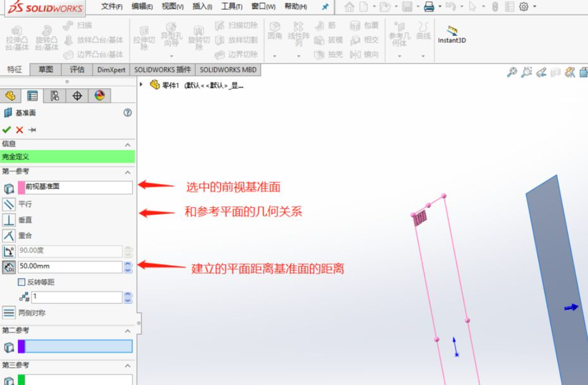Click the second reference selection box
The image size is (588, 385).
76,346
